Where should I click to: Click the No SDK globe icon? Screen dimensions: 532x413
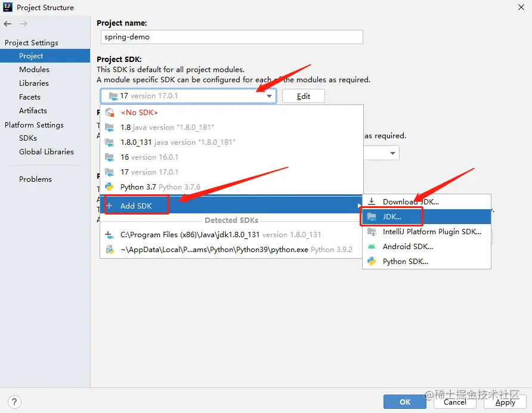109,112
